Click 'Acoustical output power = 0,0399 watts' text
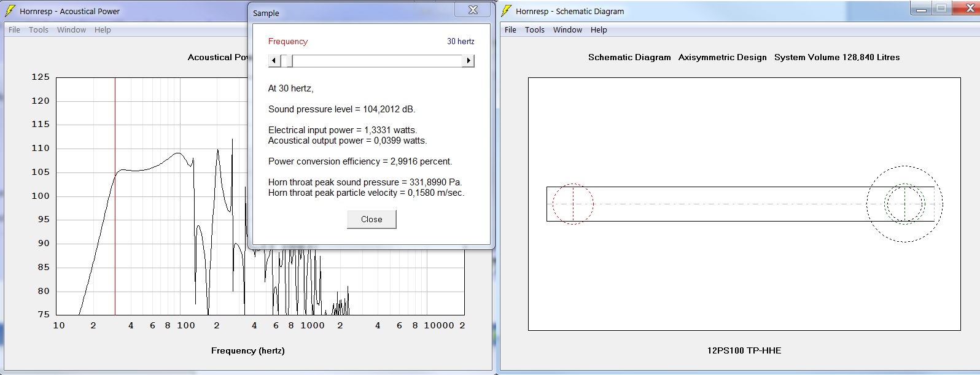The height and width of the screenshot is (375, 980). click(x=348, y=141)
